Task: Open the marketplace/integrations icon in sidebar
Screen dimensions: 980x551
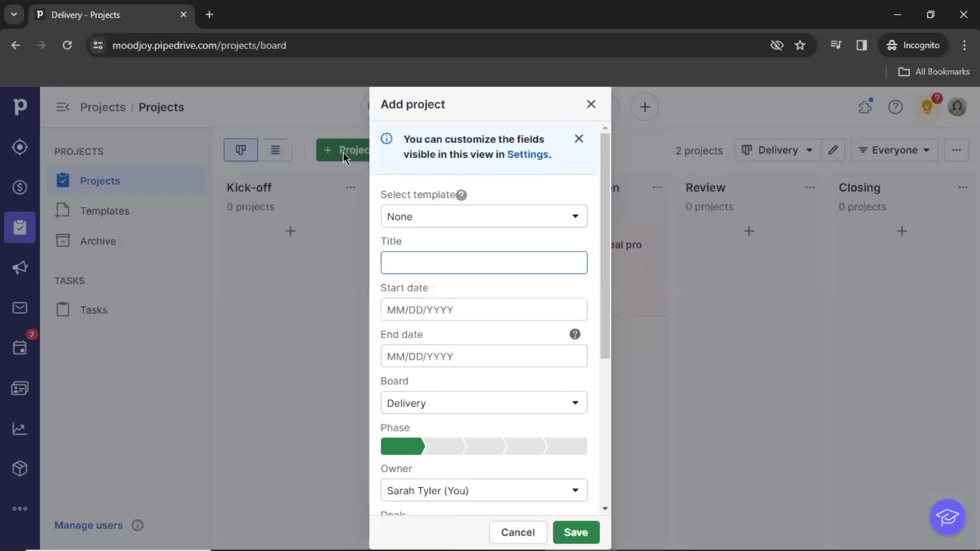Action: pos(19,468)
